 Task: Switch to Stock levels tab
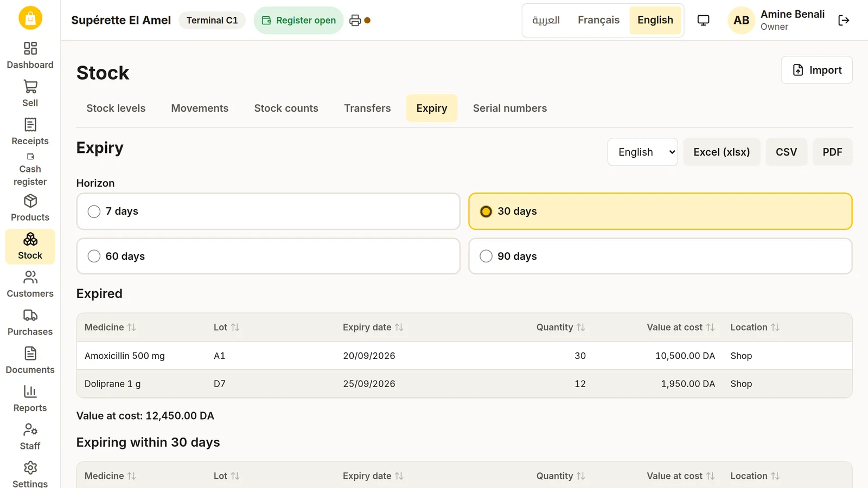pos(116,108)
